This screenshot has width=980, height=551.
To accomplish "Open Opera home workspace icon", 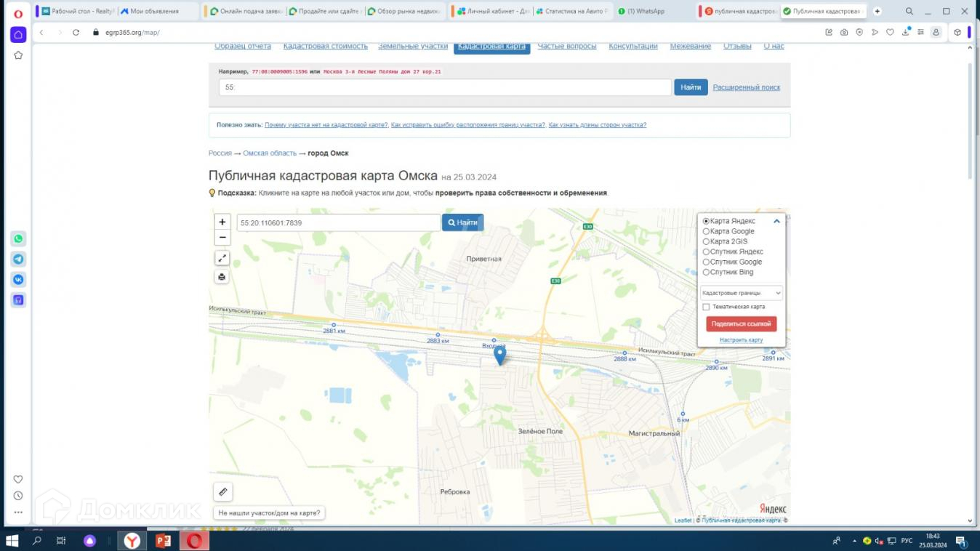I will [18, 35].
